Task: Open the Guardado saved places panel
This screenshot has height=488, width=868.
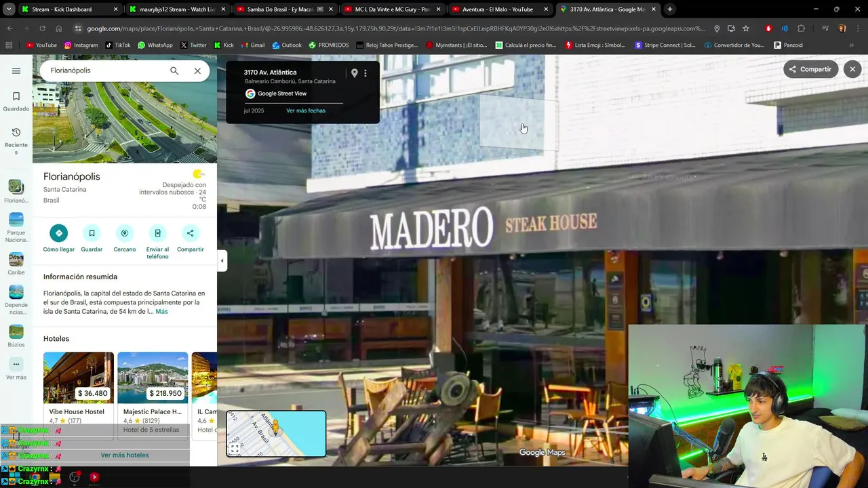Action: coord(16,102)
